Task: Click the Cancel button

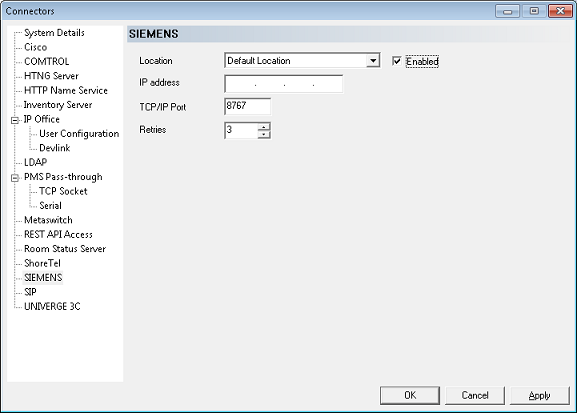Action: tap(475, 395)
